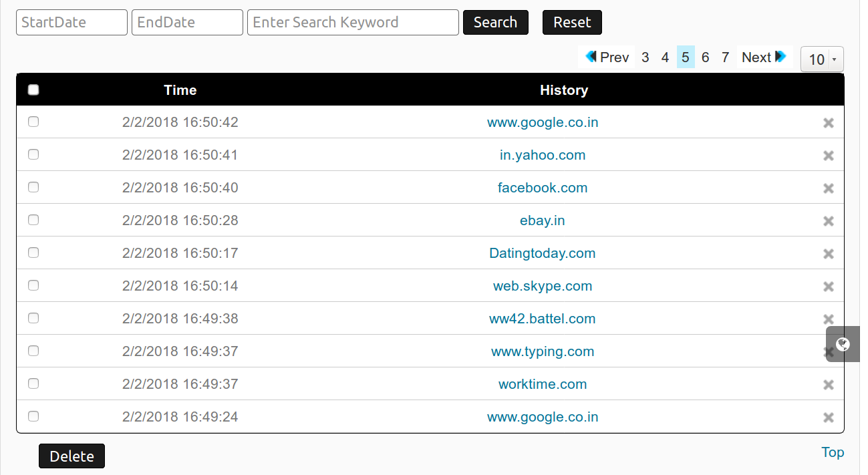Select the Datingtoday.com row checkbox
This screenshot has width=868, height=475.
click(33, 253)
